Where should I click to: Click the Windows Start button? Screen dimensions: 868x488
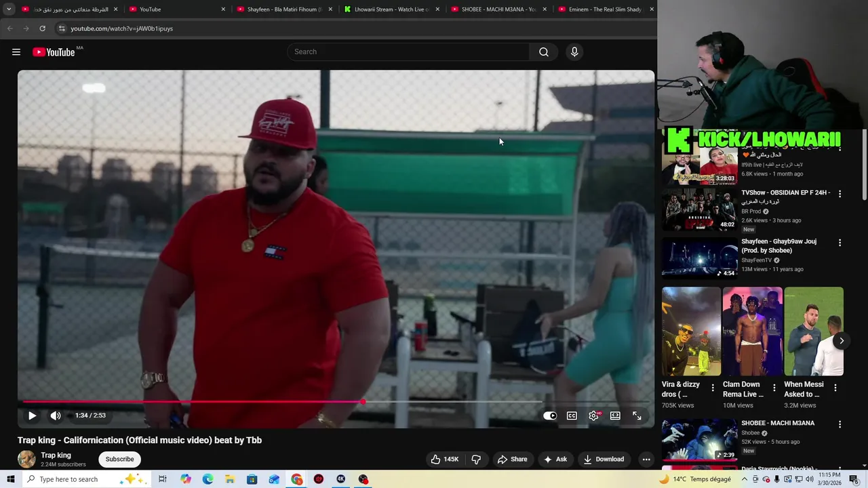point(10,479)
